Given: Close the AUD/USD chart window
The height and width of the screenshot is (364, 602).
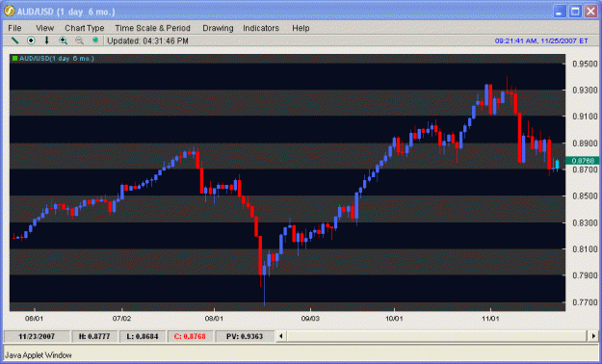Looking at the screenshot, I should (x=590, y=12).
